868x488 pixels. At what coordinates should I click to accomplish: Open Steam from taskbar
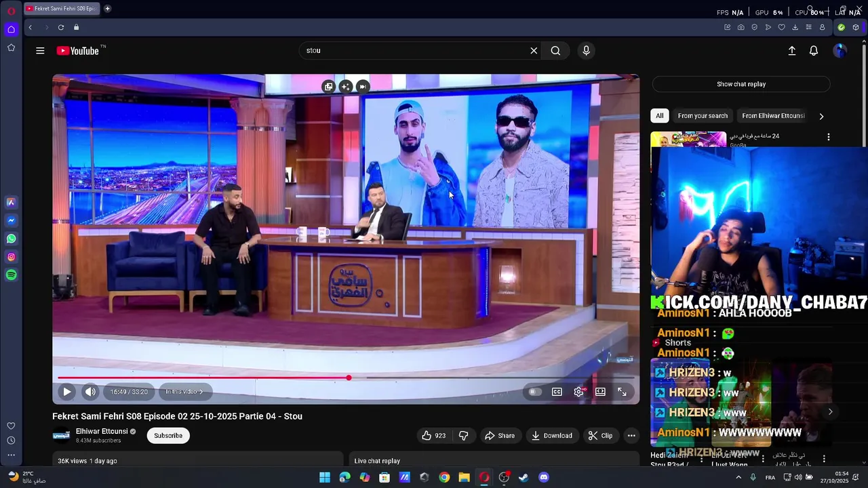tap(524, 477)
